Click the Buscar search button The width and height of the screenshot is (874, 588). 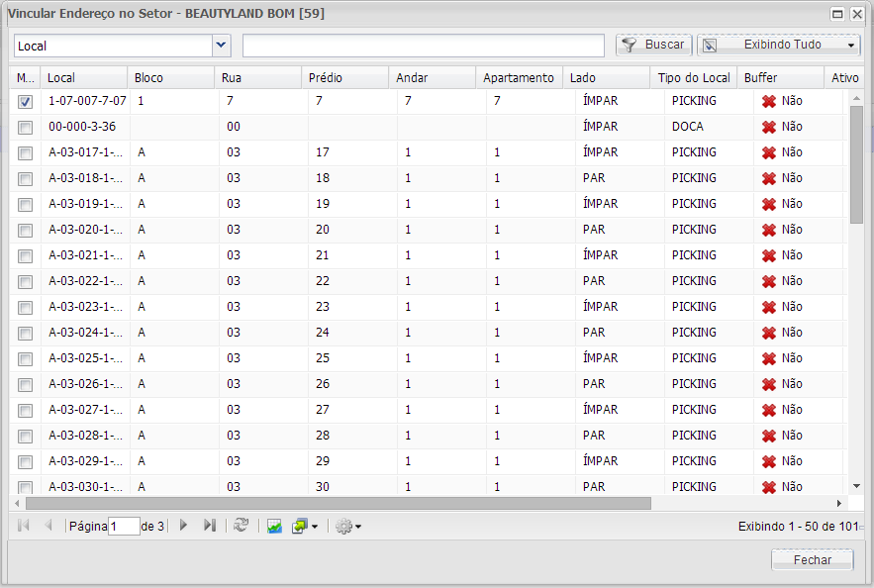(x=654, y=45)
